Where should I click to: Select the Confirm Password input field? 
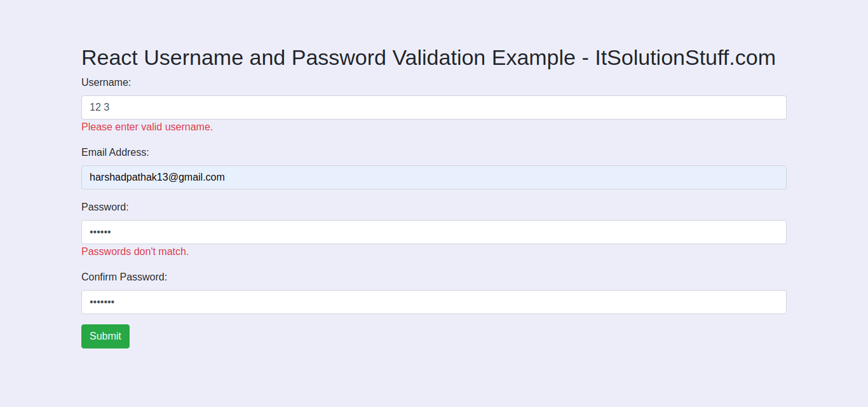(x=434, y=302)
